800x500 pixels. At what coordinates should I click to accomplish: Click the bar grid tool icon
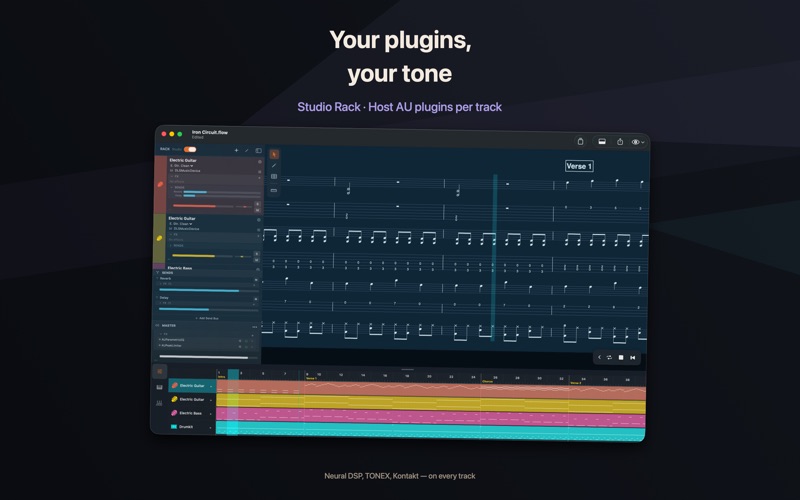click(274, 177)
